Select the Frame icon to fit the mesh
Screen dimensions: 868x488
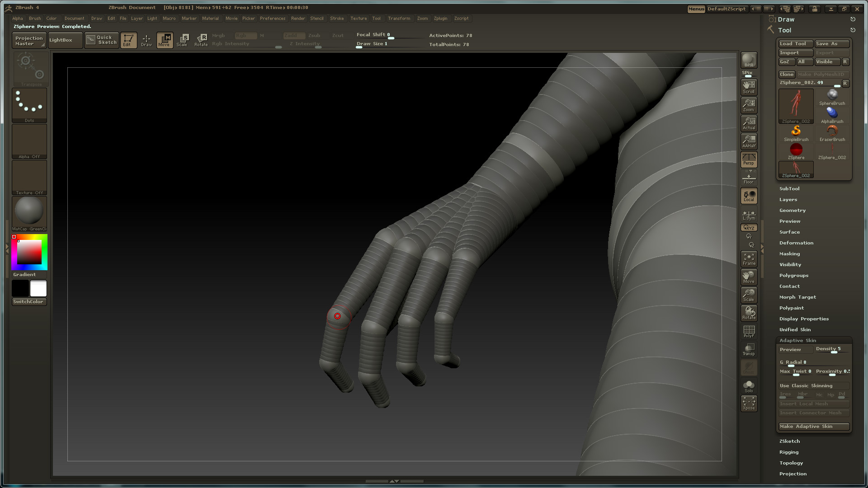(x=749, y=258)
